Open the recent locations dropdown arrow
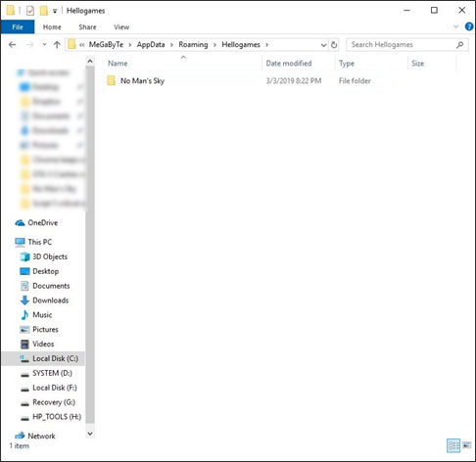The image size is (476, 462). click(x=44, y=45)
